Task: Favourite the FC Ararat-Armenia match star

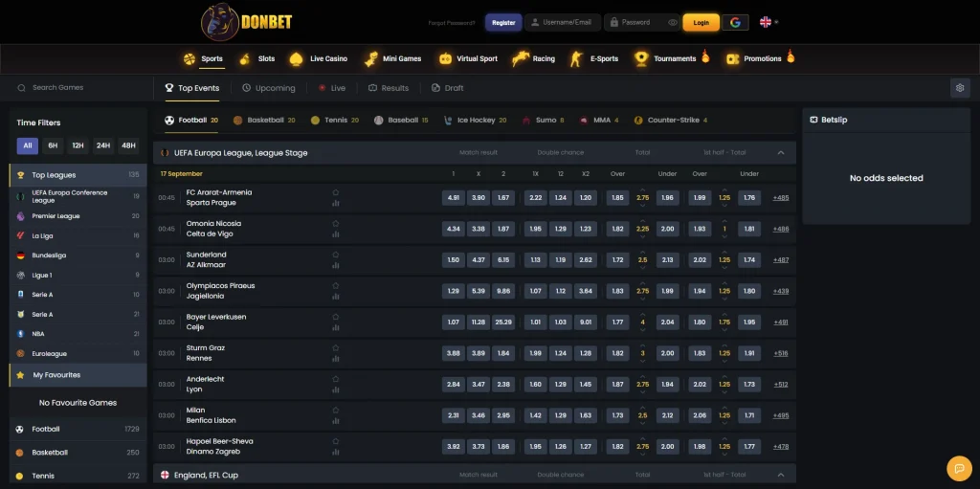Action: (x=336, y=192)
